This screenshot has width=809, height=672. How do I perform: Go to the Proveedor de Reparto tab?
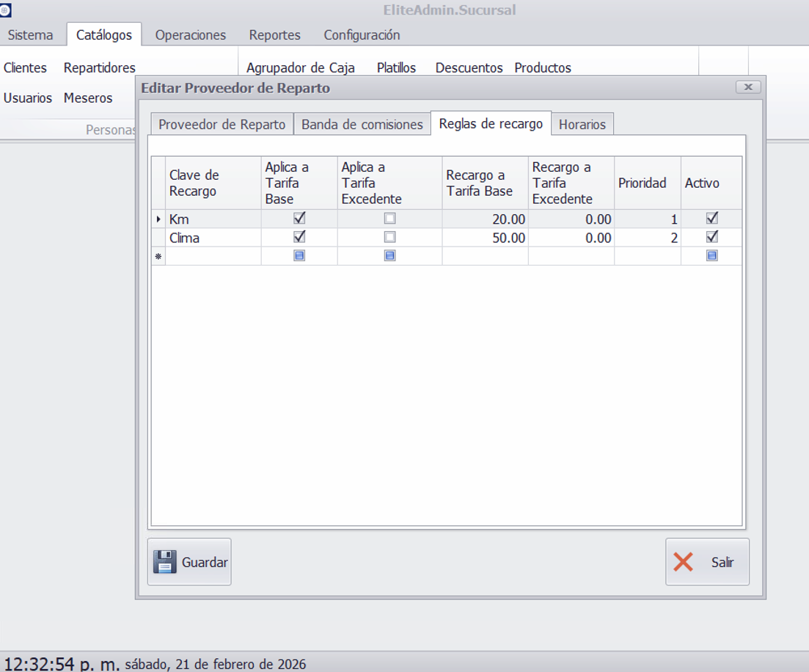tap(222, 124)
